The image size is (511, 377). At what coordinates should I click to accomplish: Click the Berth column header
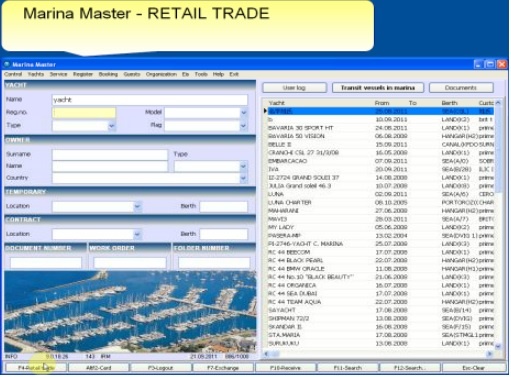(450, 103)
